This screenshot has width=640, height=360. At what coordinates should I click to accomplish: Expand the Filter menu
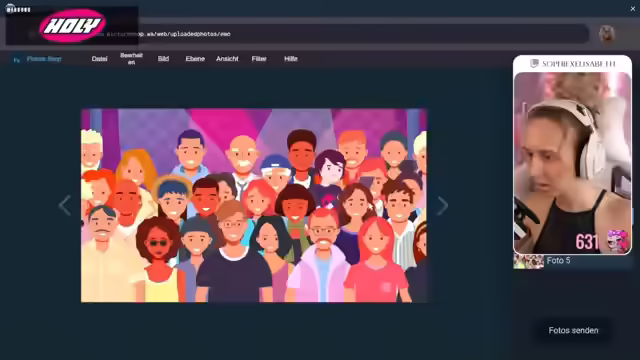(x=259, y=59)
